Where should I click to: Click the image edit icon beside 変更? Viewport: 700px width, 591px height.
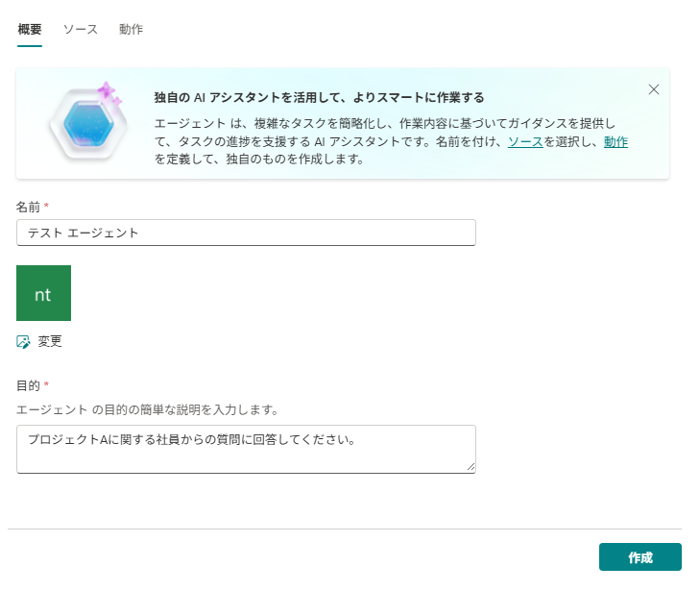[x=24, y=342]
